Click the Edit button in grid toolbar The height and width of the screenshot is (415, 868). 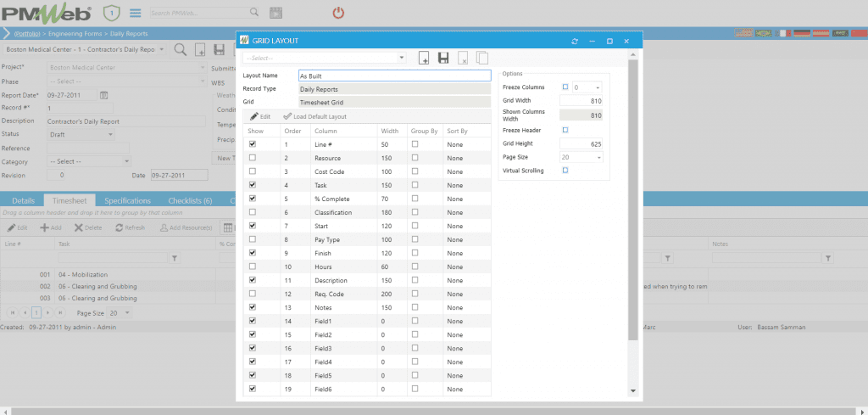[260, 116]
